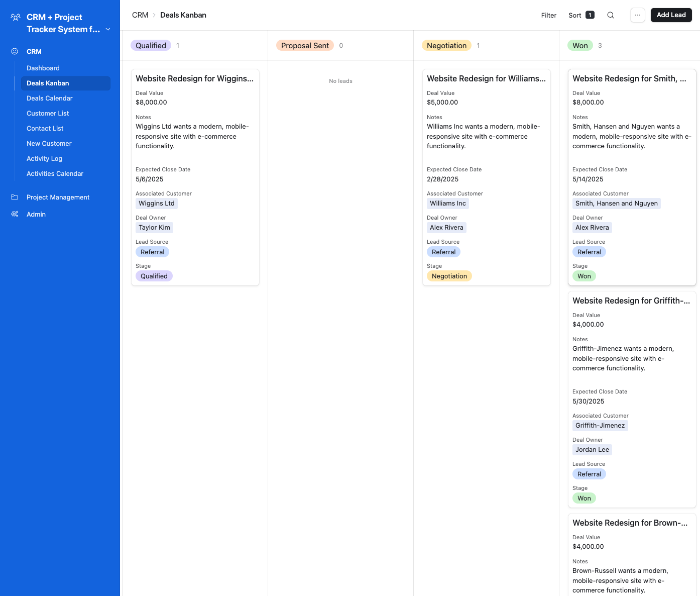Click the Add Lead button

(x=671, y=15)
